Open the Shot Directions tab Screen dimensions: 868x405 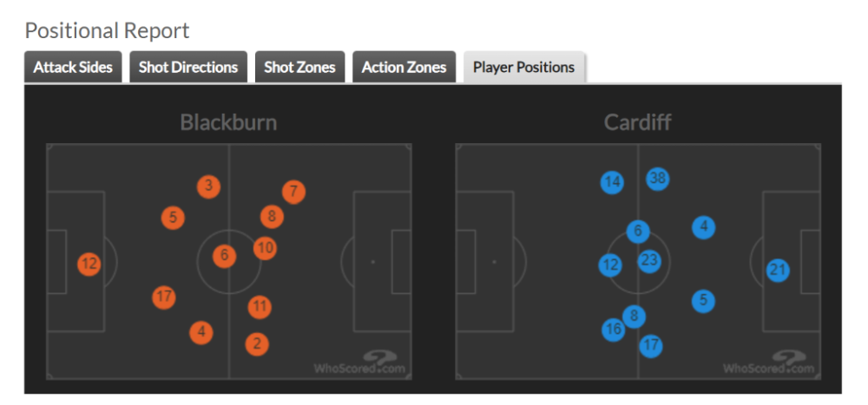[188, 67]
